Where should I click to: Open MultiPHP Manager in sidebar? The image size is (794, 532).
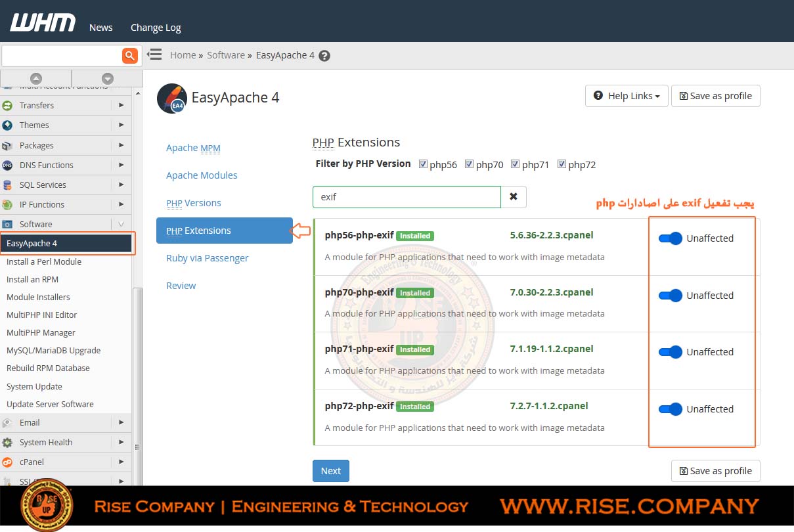click(x=41, y=332)
